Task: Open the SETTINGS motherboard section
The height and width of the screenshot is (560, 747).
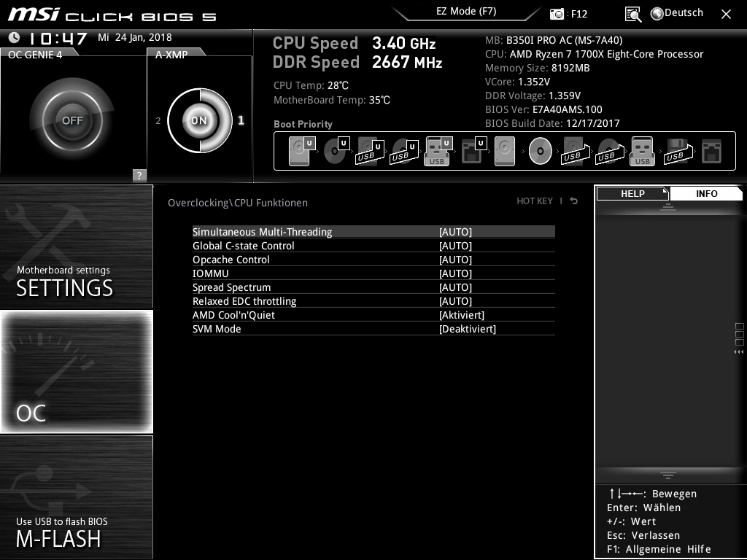Action: (x=76, y=246)
